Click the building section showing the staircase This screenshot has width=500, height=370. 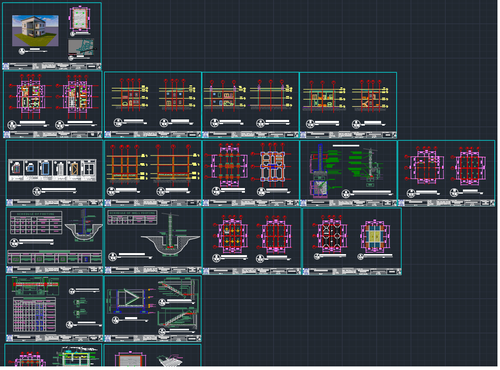[370, 96]
